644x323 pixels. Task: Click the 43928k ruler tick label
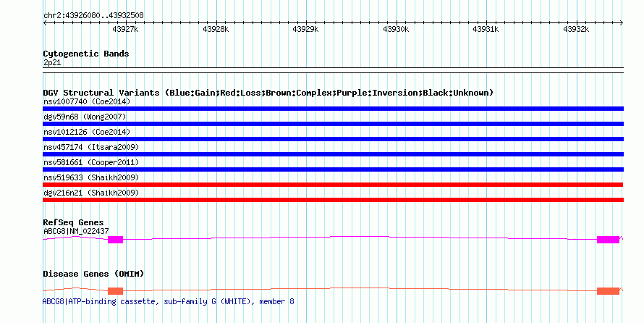click(216, 29)
